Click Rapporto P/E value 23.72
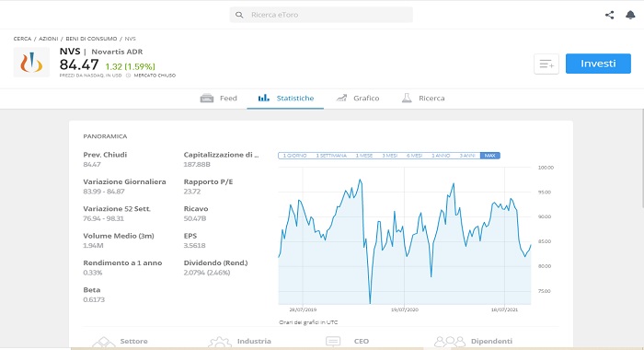644x350 pixels. (192, 192)
